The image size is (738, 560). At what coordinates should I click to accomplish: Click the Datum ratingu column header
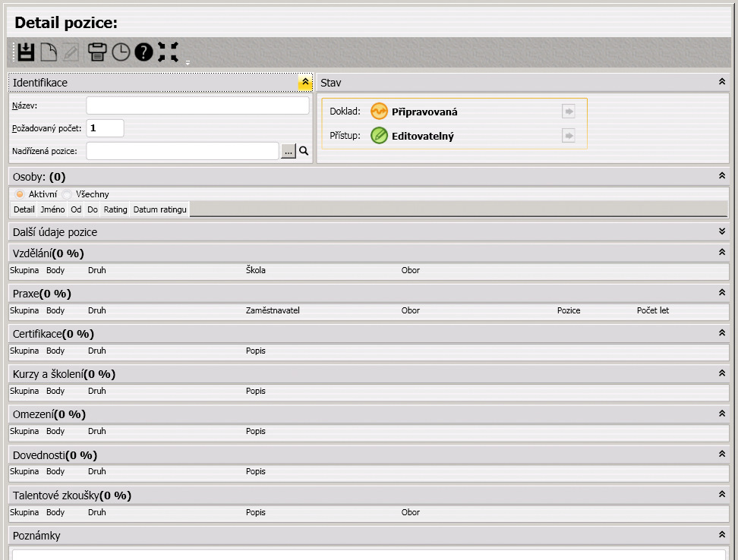[x=159, y=209]
